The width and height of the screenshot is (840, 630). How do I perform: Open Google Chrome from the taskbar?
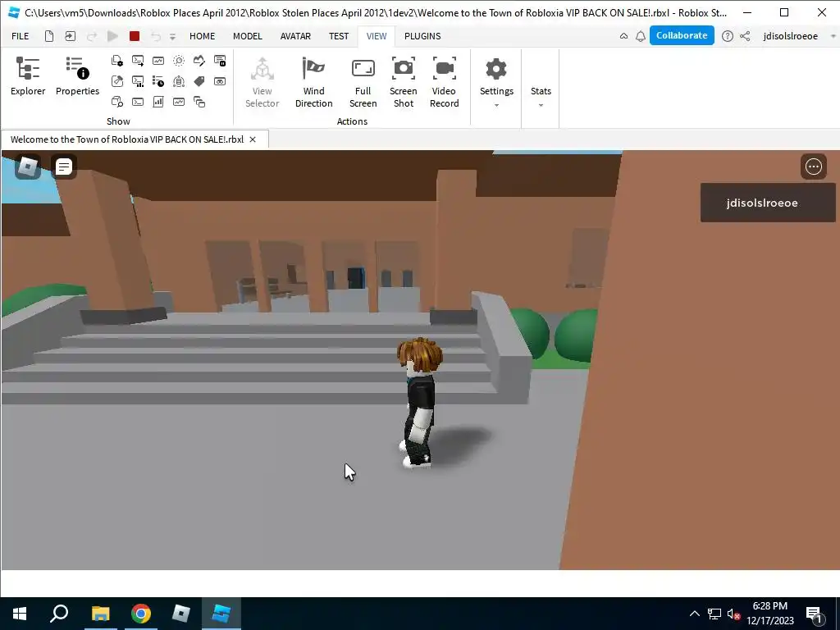point(141,614)
